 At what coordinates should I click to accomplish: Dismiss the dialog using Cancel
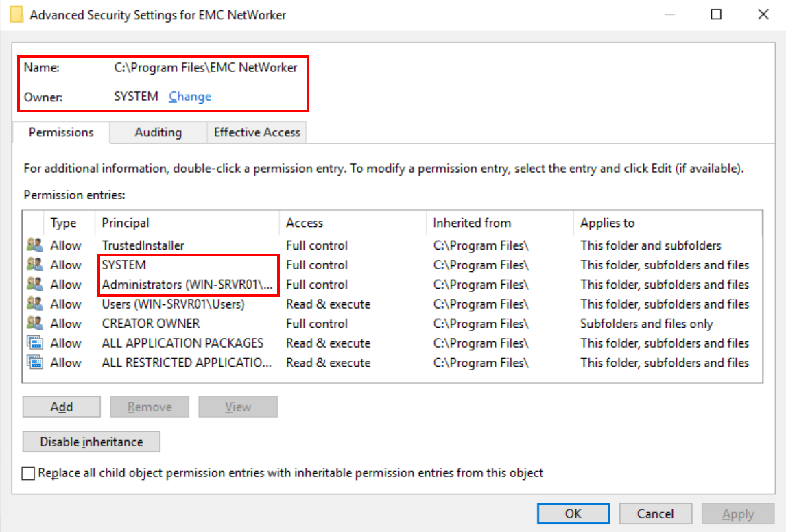pyautogui.click(x=655, y=513)
